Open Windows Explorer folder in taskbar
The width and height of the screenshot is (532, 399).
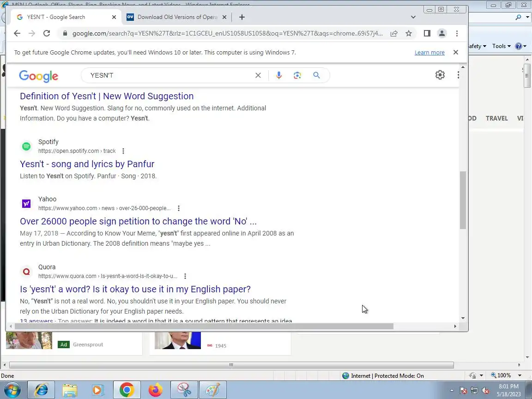tap(70, 390)
